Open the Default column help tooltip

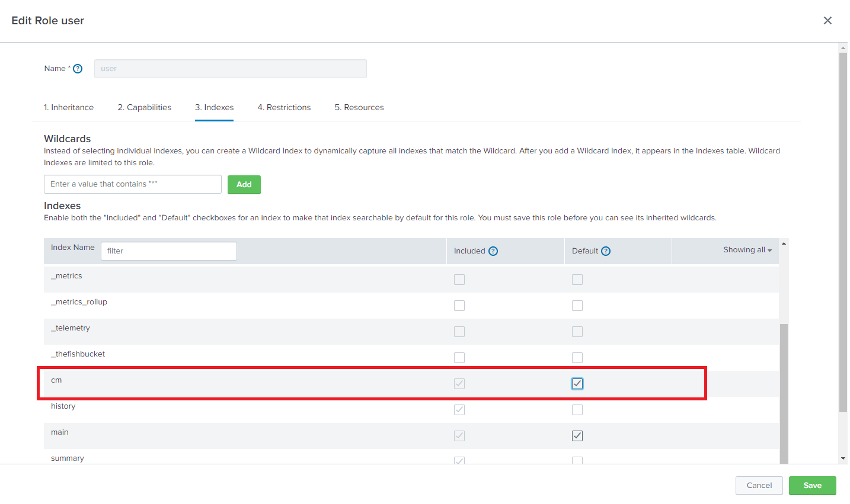[605, 251]
